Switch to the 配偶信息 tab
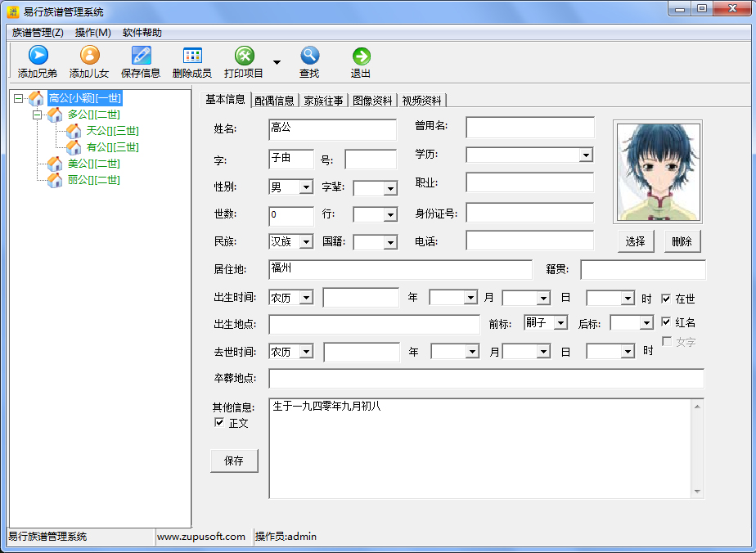 coord(274,101)
